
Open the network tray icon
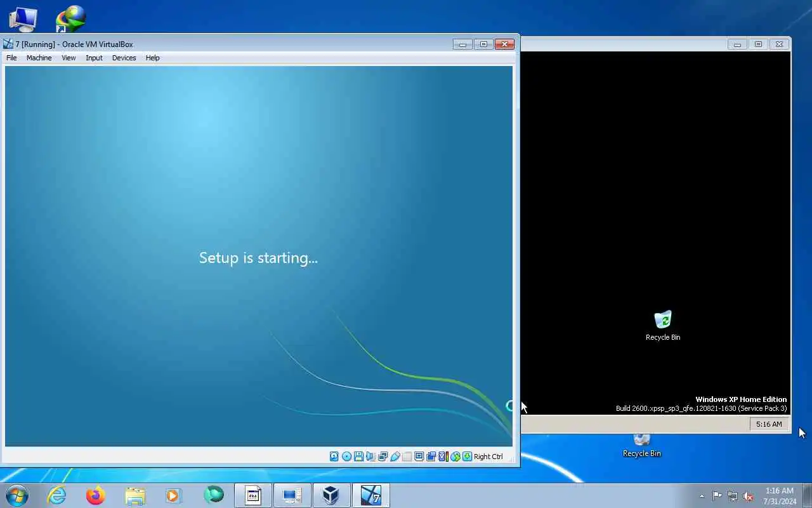click(x=733, y=496)
